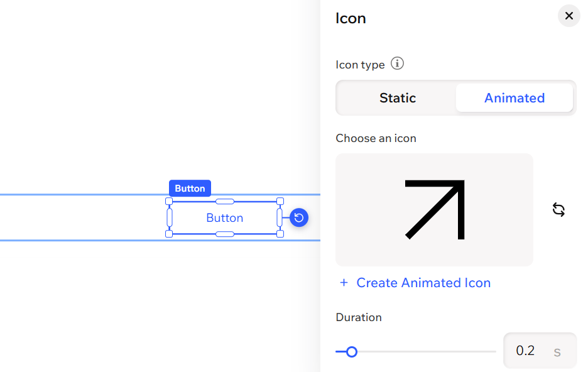Switch icon type to Static
The width and height of the screenshot is (588, 372).
(396, 97)
